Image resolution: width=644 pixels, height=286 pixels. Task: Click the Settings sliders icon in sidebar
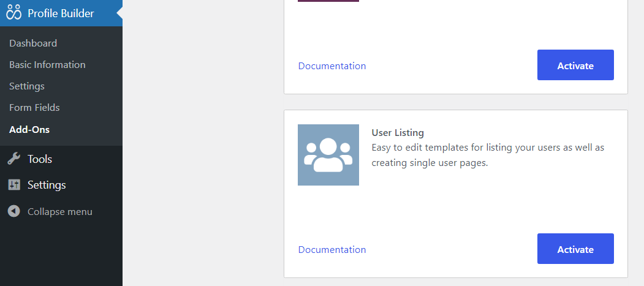point(14,185)
